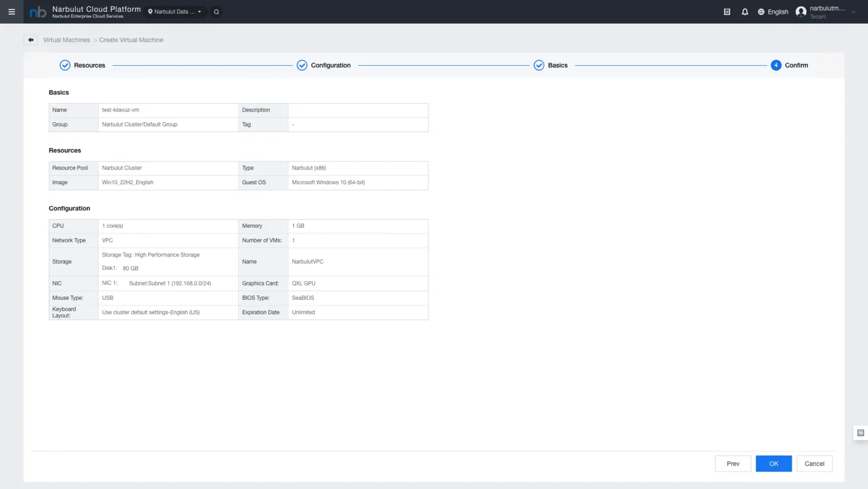The image size is (868, 489).
Task: Click the NarbulutVPC name value
Action: coord(308,262)
